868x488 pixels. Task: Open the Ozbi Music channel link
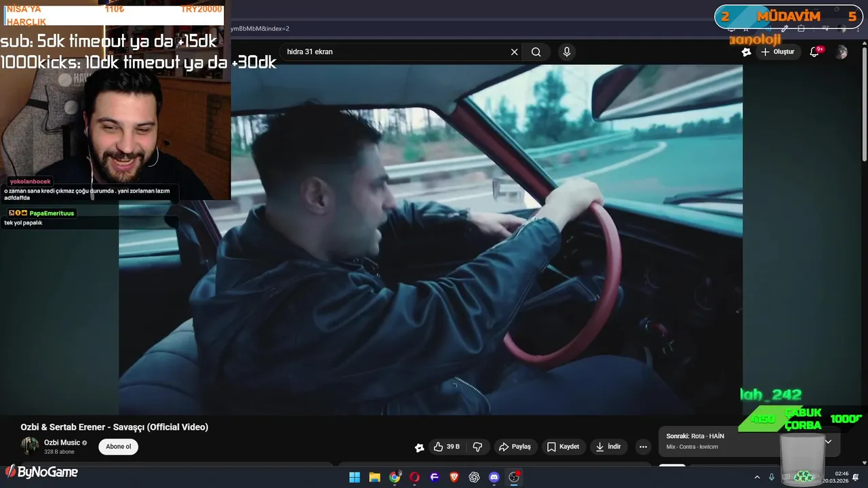[62, 443]
